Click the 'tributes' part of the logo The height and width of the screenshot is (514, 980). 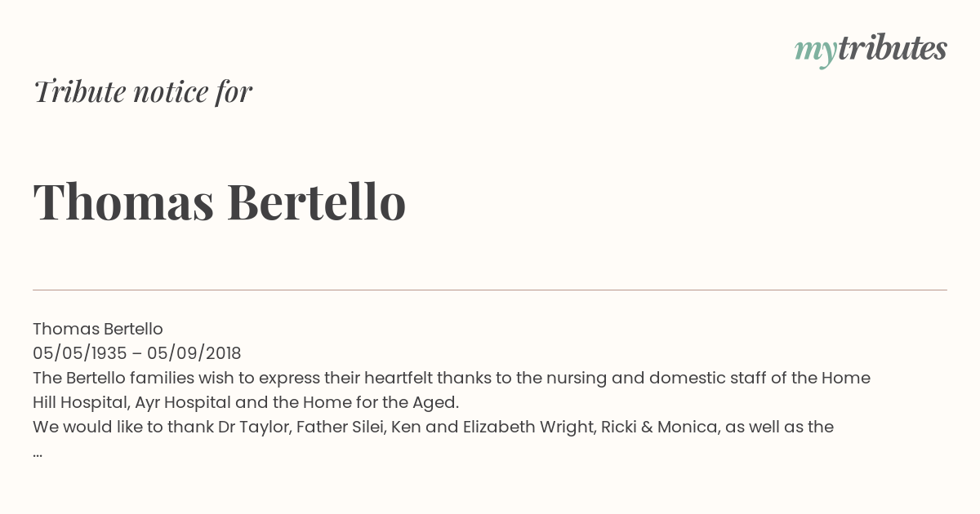(893, 49)
